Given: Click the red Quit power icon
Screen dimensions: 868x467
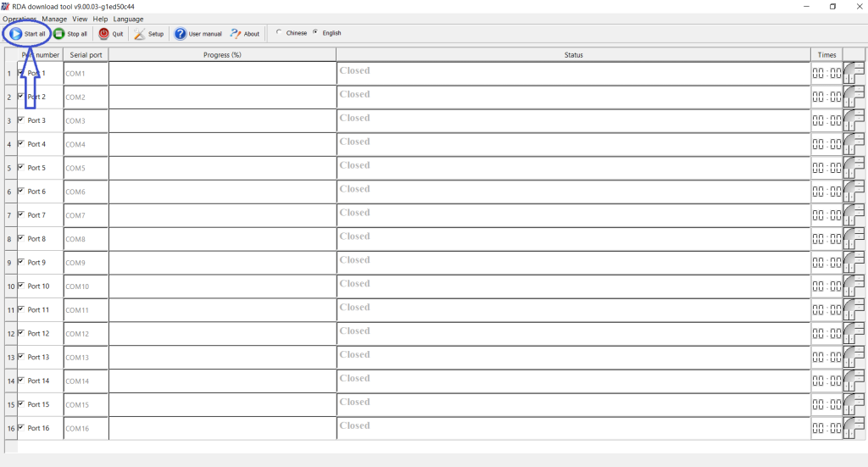Looking at the screenshot, I should click(104, 34).
